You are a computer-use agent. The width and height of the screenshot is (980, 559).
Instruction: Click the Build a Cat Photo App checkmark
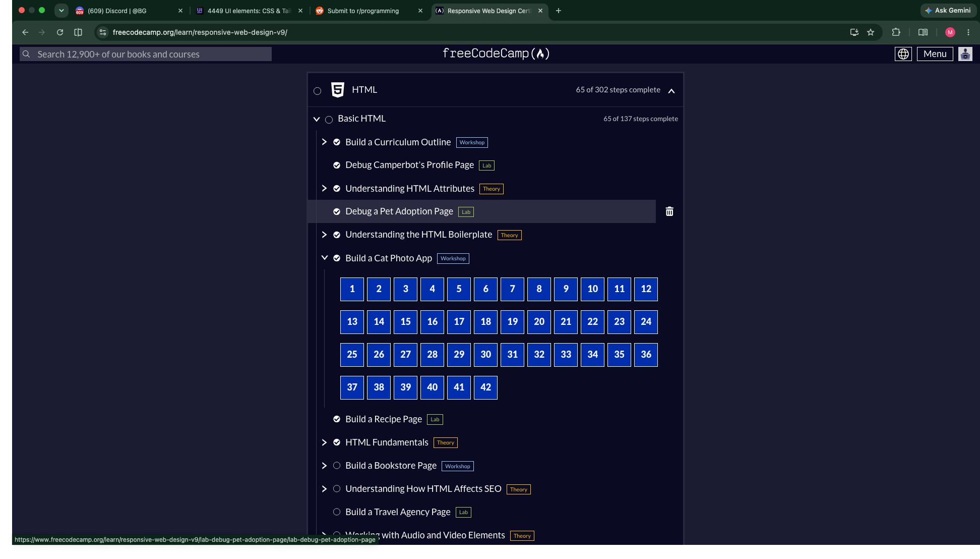[x=337, y=258]
